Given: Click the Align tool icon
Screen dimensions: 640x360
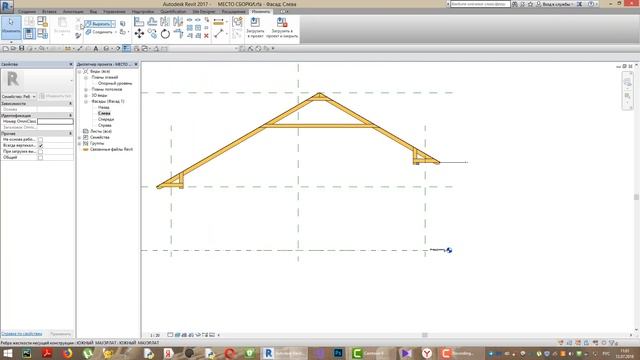Looking at the screenshot, I should (x=139, y=22).
